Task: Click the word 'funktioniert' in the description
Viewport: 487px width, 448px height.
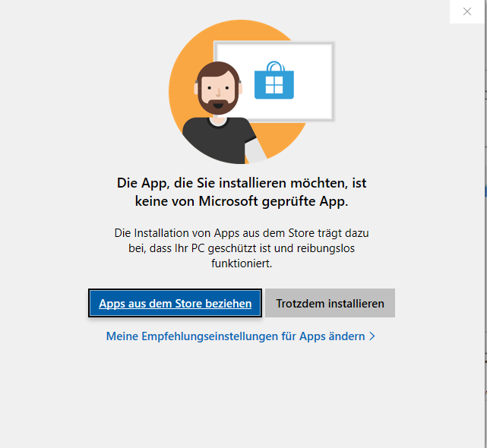Action: [x=242, y=263]
